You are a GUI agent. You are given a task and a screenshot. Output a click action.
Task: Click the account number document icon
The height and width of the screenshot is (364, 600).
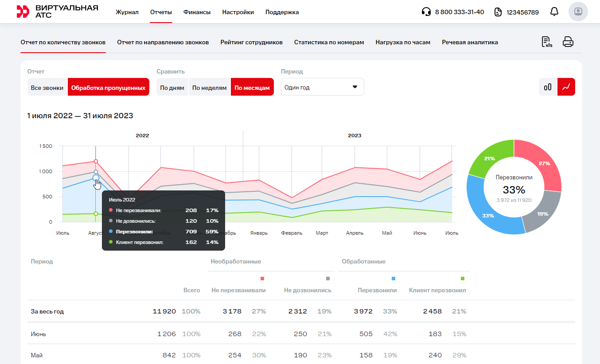[498, 12]
